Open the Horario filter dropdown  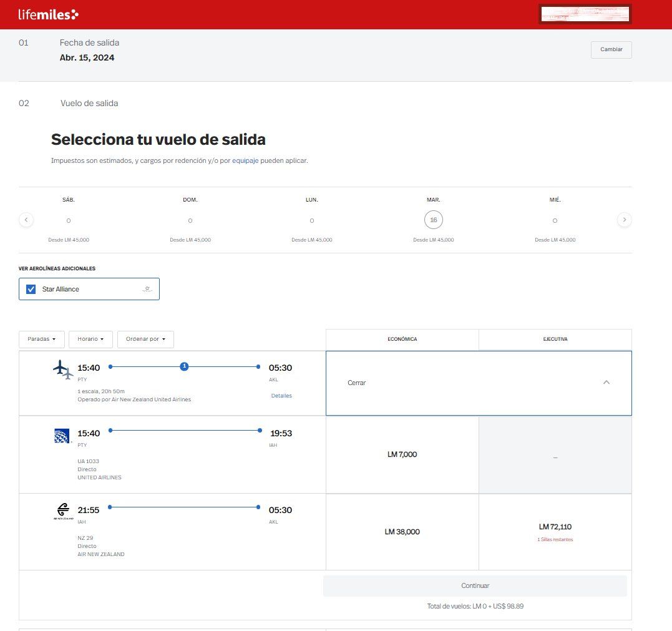[x=90, y=339]
